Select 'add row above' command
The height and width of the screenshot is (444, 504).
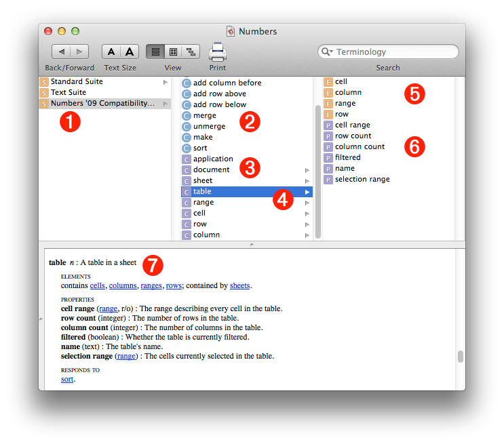click(246, 94)
